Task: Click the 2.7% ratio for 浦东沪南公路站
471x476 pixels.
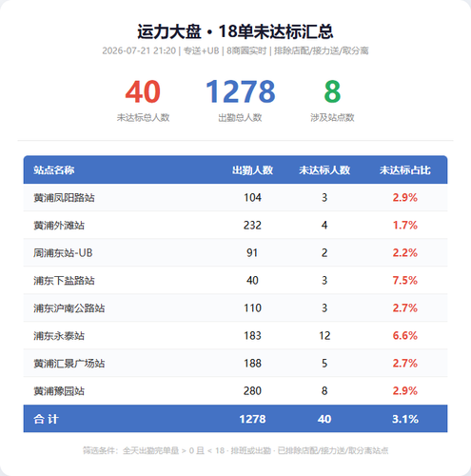Action: coord(405,308)
